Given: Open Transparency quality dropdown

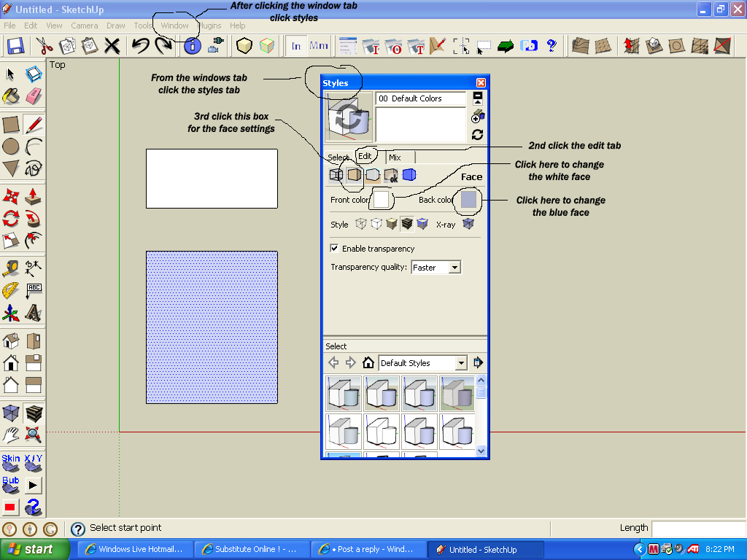Looking at the screenshot, I should 454,268.
